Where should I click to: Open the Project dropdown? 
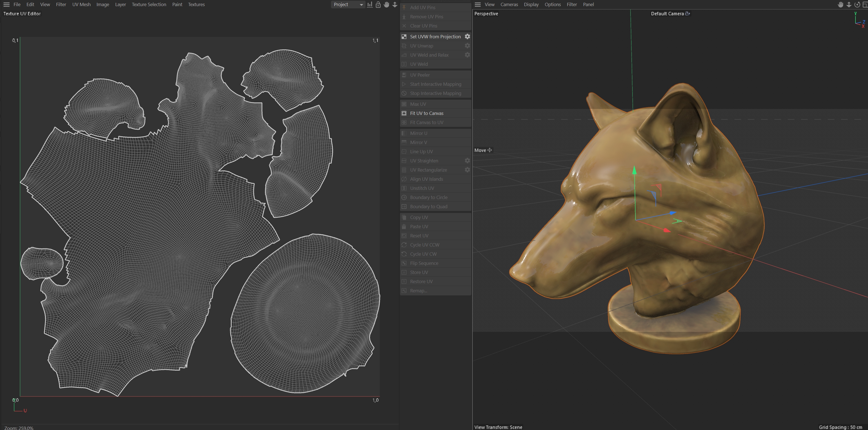click(348, 4)
